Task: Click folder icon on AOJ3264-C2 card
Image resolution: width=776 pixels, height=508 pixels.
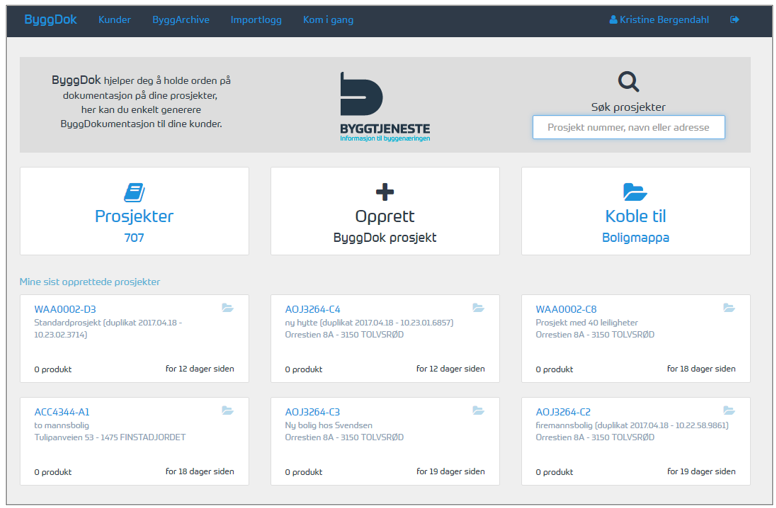Action: click(729, 411)
